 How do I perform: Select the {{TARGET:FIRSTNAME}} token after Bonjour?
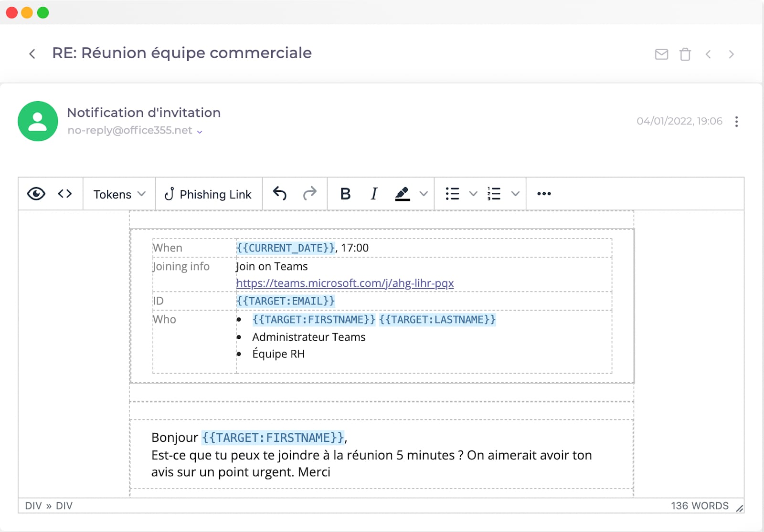(x=273, y=438)
